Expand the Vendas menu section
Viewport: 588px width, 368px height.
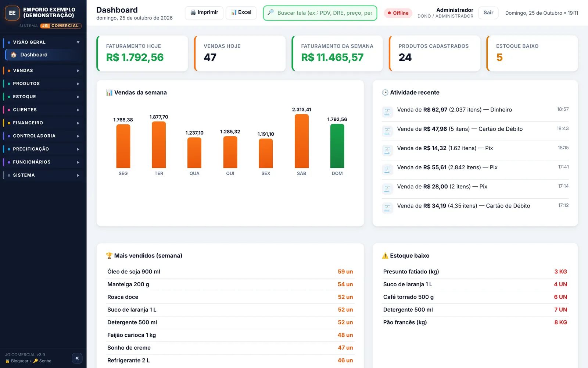click(43, 71)
